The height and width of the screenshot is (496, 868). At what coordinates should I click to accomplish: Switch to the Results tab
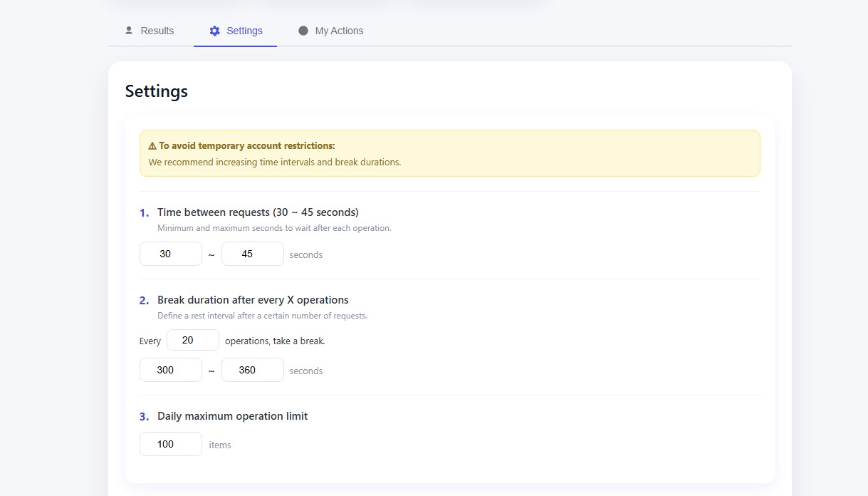click(157, 31)
